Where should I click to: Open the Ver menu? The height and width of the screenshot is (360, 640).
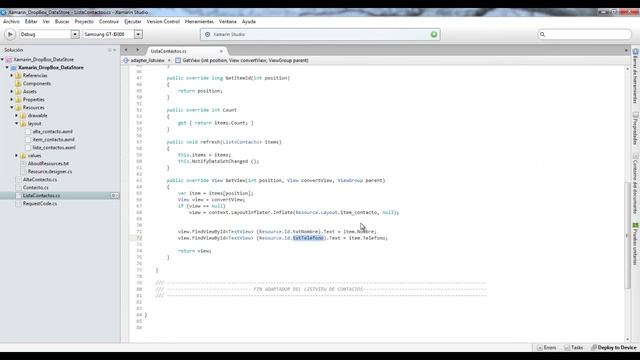click(x=46, y=21)
